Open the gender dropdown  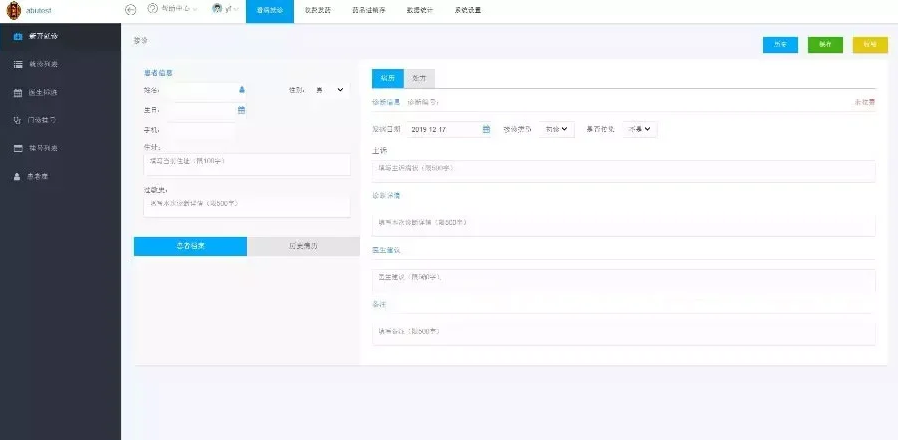(x=328, y=90)
